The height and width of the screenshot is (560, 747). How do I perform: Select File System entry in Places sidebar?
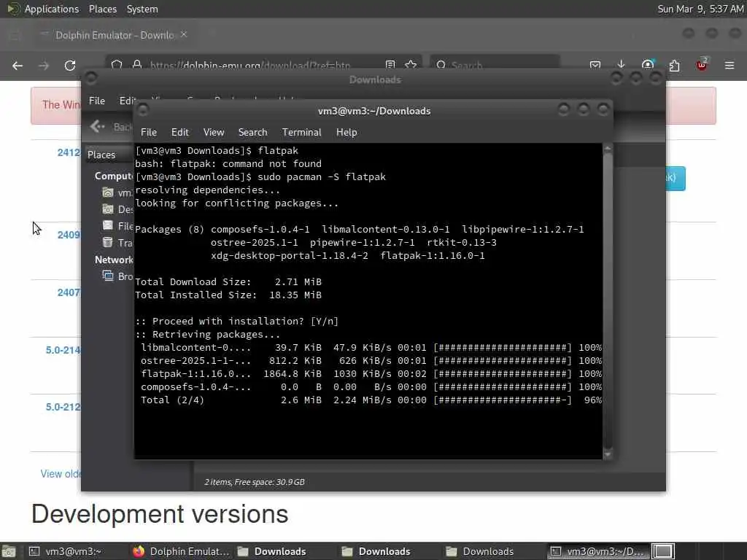click(117, 226)
